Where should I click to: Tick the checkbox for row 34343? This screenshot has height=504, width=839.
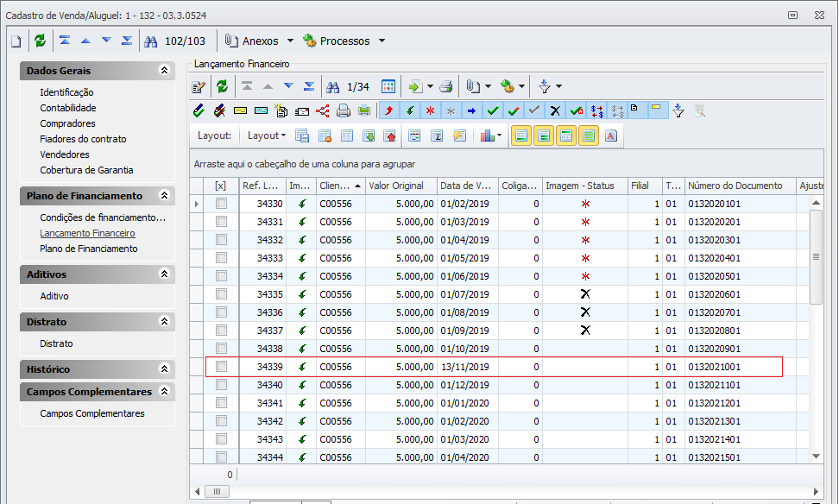point(221,439)
